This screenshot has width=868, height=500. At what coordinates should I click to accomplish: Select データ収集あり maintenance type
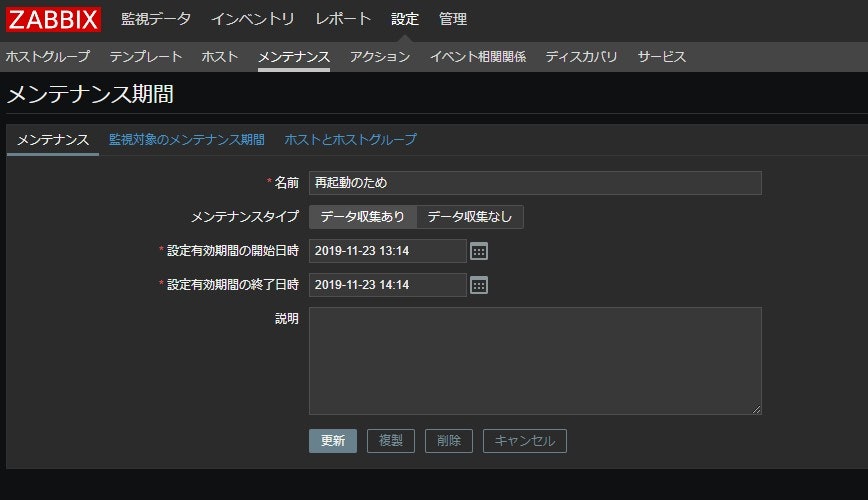[363, 217]
